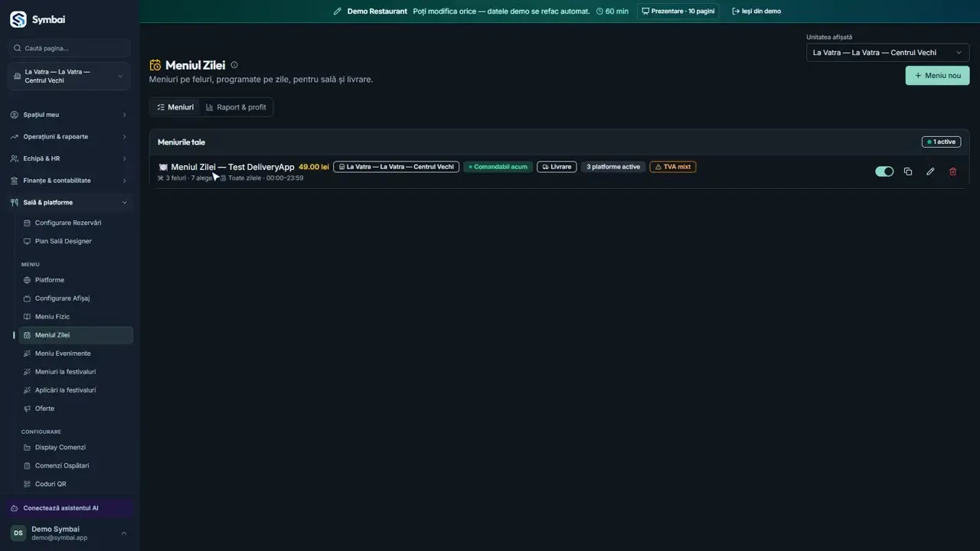Image resolution: width=980 pixels, height=551 pixels.
Task: Click the Configurare Rezervări calendar icon
Action: click(x=27, y=223)
